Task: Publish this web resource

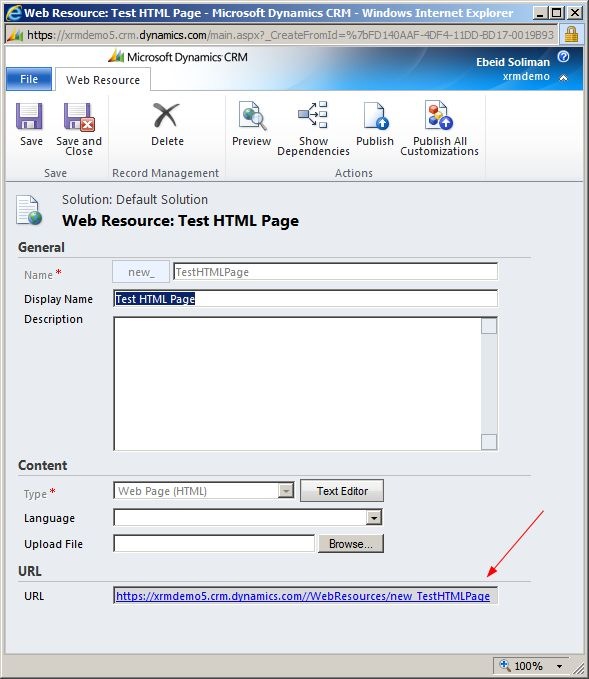Action: (375, 124)
